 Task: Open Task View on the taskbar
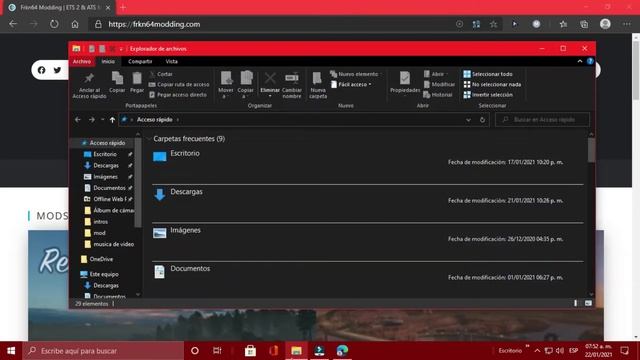pos(217,351)
